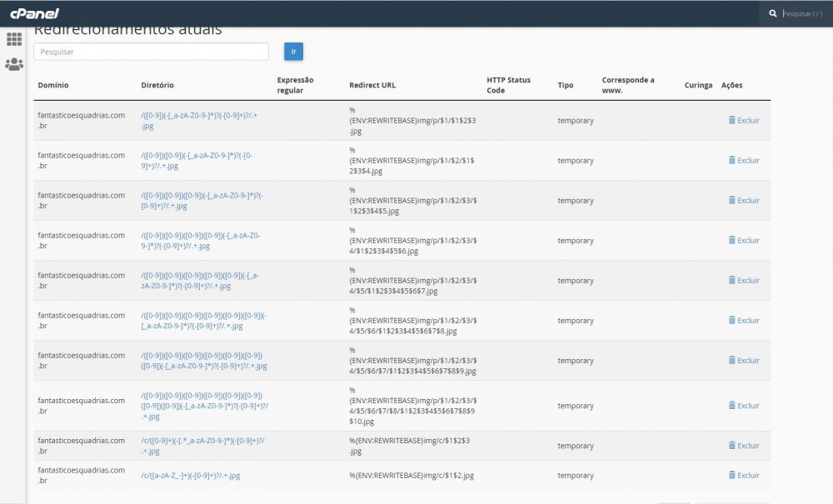Open the User Manager people icon
The height and width of the screenshot is (504, 833).
click(14, 64)
